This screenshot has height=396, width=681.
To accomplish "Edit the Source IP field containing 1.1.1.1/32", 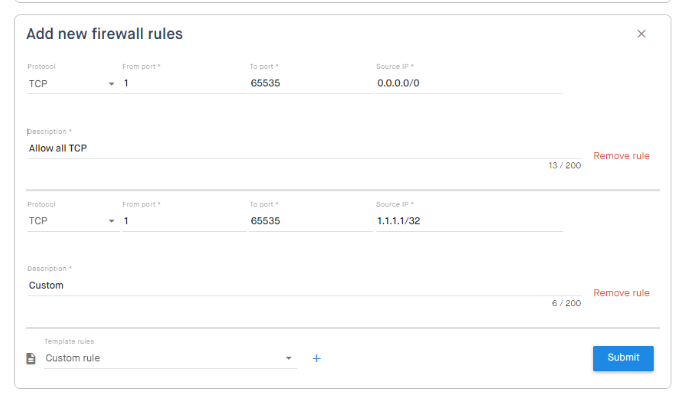I will click(469, 221).
